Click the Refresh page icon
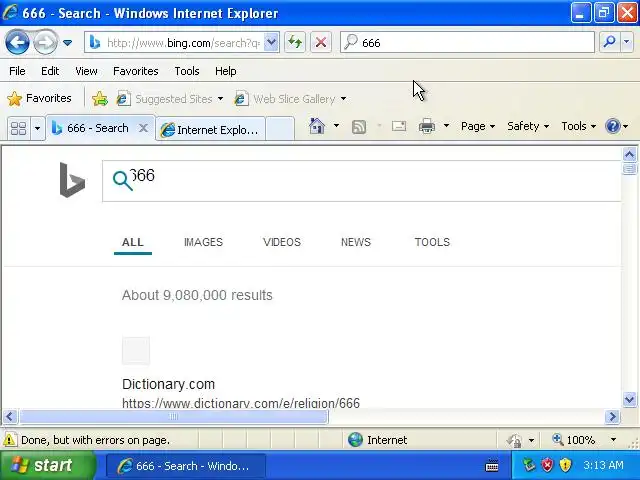The width and height of the screenshot is (640, 480). coord(295,42)
